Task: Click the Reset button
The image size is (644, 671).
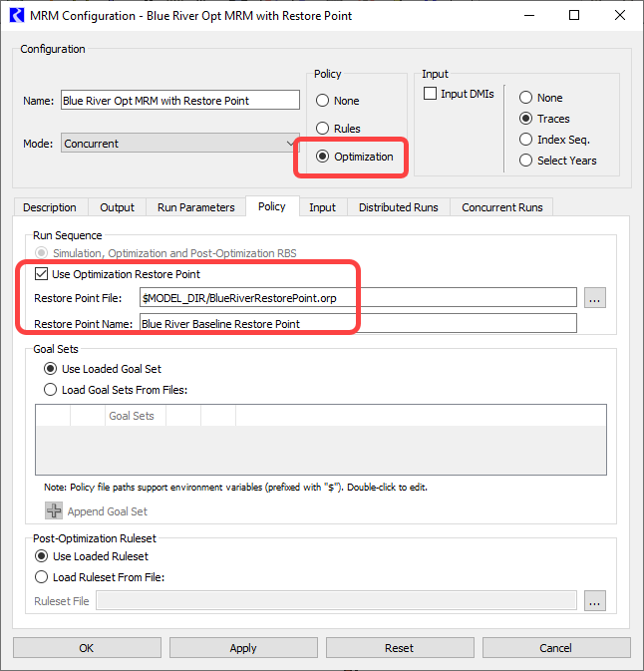Action: tap(399, 648)
